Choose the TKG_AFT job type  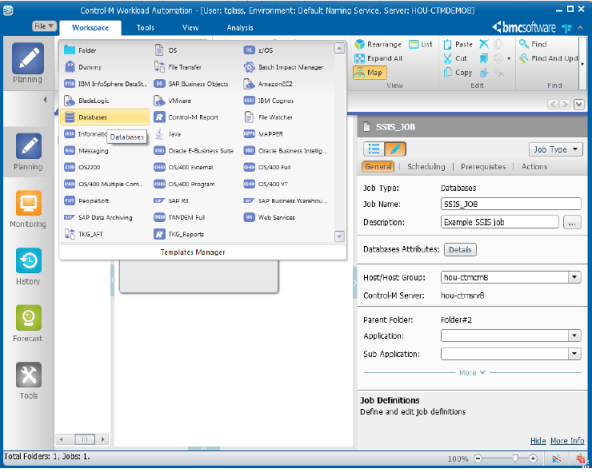click(83, 234)
